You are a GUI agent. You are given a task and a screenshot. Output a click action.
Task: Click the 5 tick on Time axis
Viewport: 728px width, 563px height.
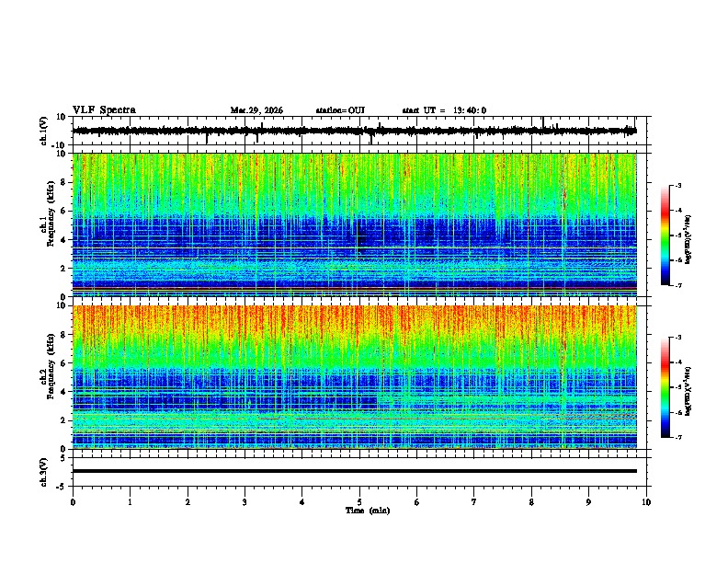point(359,502)
